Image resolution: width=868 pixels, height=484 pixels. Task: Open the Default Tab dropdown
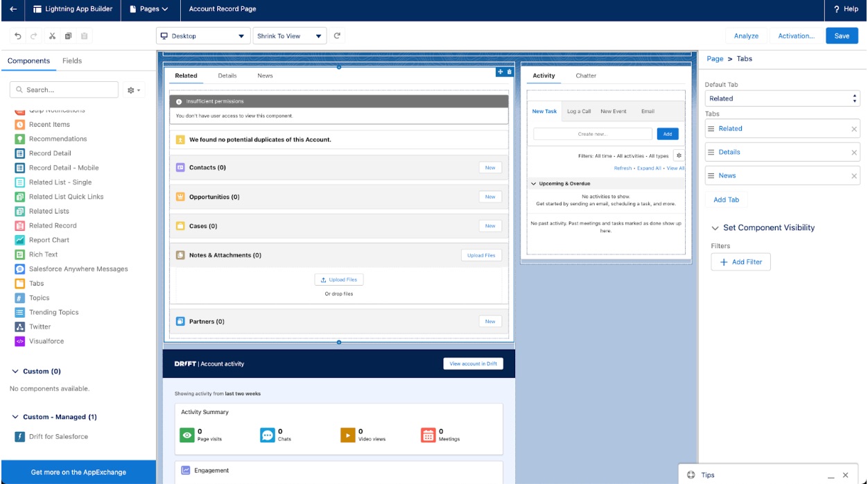(x=782, y=98)
